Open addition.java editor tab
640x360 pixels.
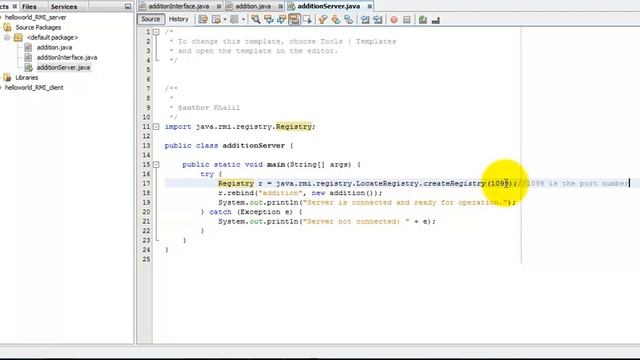click(253, 6)
